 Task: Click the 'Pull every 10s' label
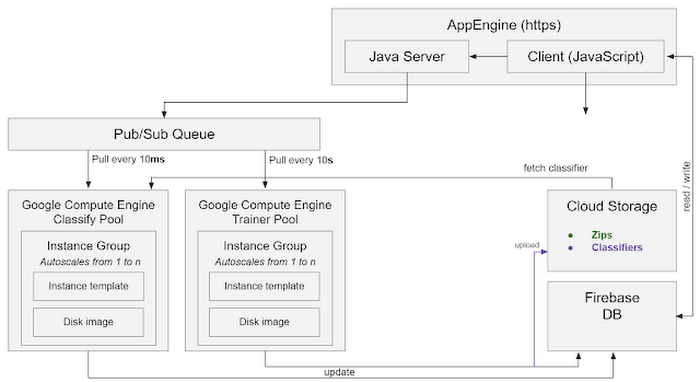tap(300, 160)
